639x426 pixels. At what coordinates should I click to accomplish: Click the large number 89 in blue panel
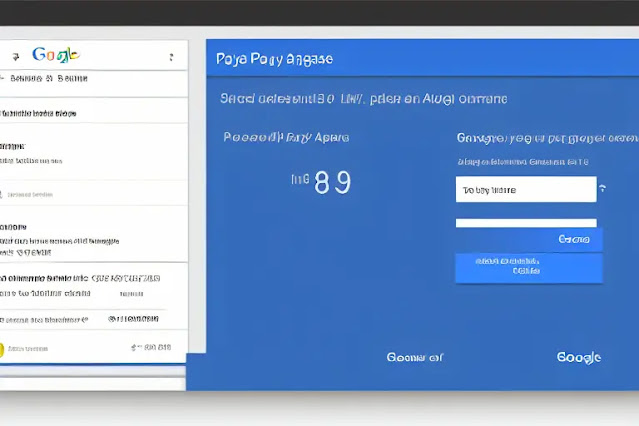(332, 182)
